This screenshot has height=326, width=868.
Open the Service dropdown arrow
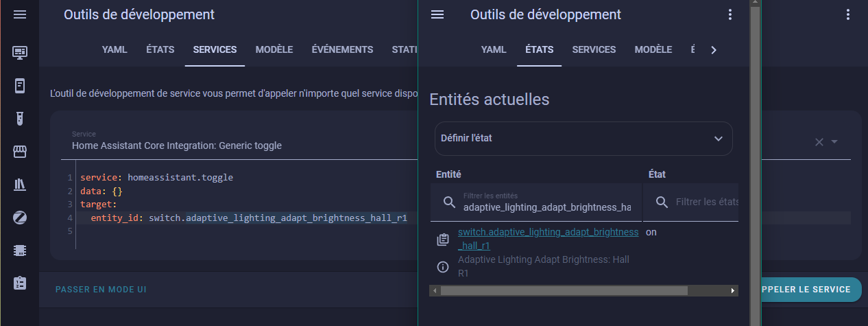(834, 142)
